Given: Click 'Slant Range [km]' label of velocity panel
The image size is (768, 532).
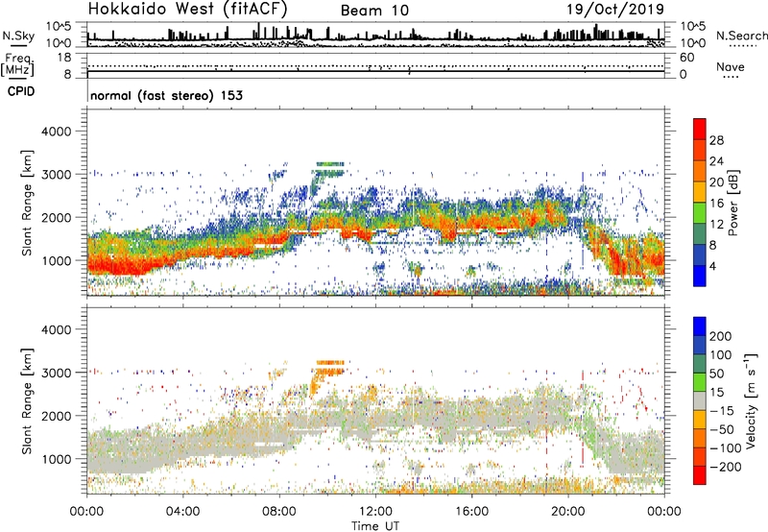Looking at the screenshot, I should pyautogui.click(x=27, y=401).
